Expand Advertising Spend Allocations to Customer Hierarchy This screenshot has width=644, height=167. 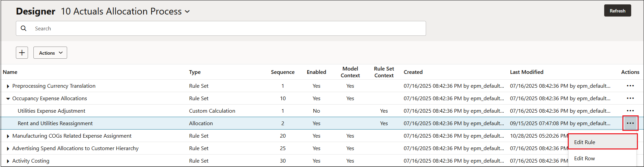8,148
